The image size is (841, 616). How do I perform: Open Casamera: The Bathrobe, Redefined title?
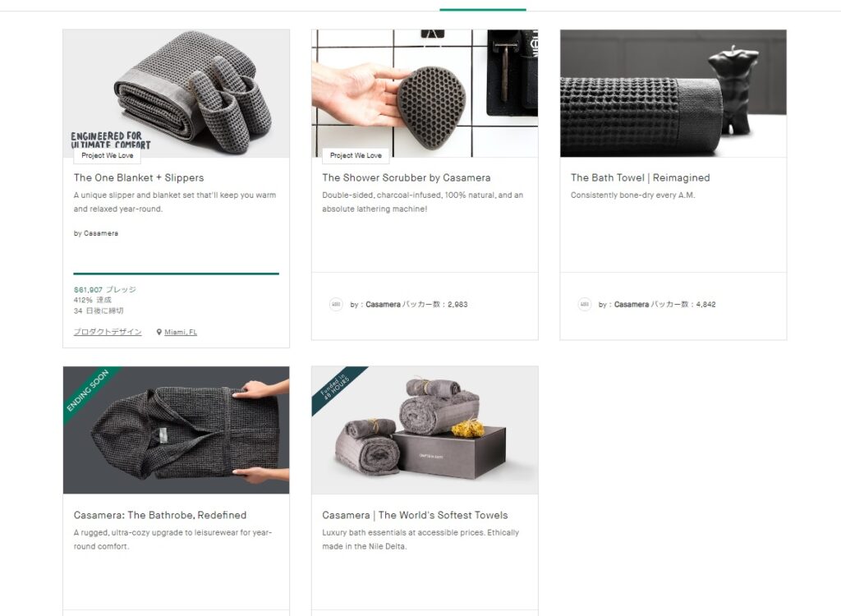(x=160, y=515)
